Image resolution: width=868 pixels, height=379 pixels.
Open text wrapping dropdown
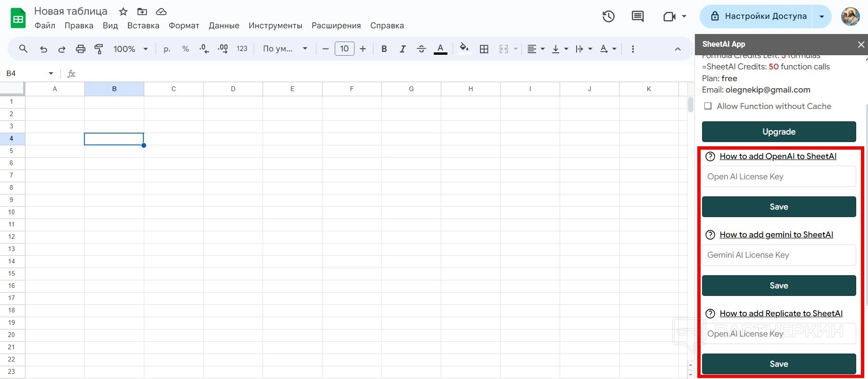click(584, 49)
